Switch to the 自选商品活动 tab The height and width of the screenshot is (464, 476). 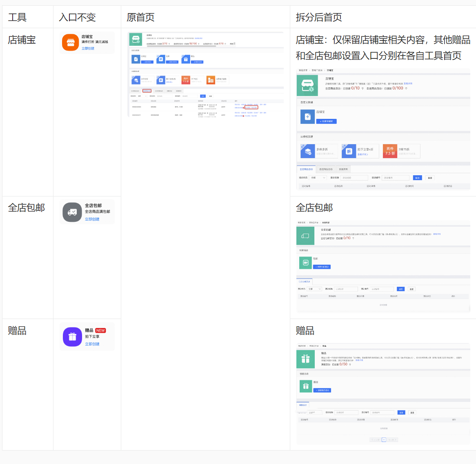click(325, 169)
